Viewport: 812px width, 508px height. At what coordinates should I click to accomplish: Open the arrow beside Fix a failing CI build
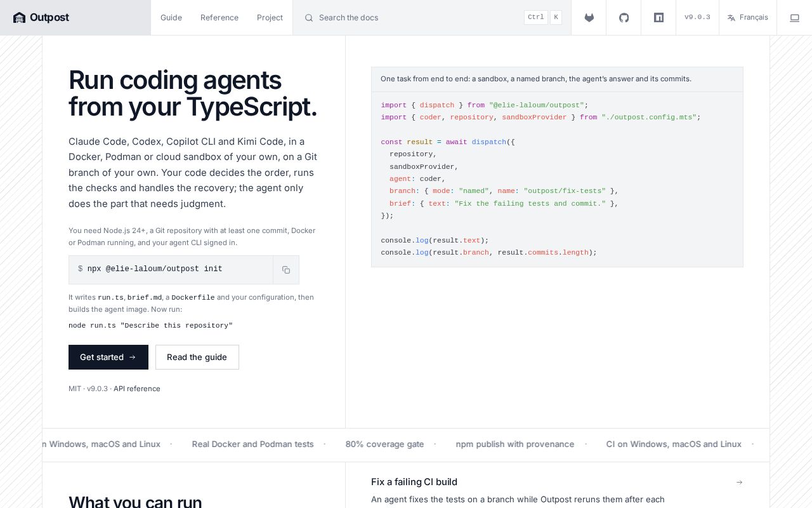click(x=739, y=483)
